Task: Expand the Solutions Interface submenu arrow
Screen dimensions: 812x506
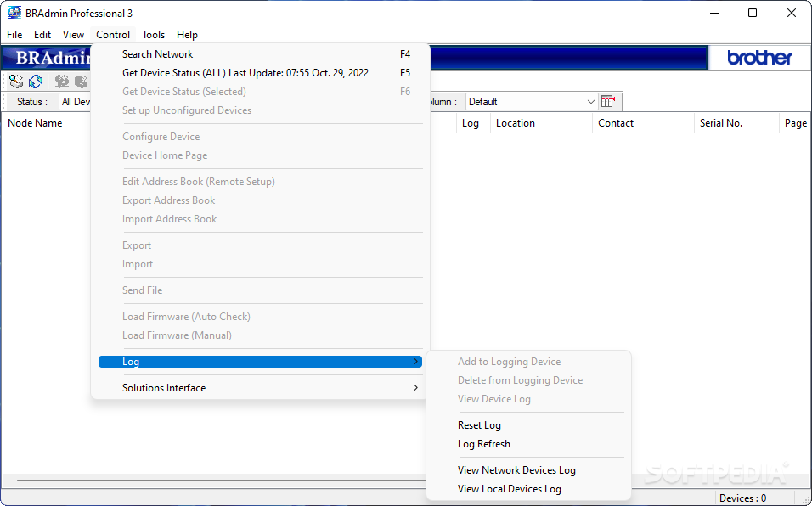Action: coord(415,387)
